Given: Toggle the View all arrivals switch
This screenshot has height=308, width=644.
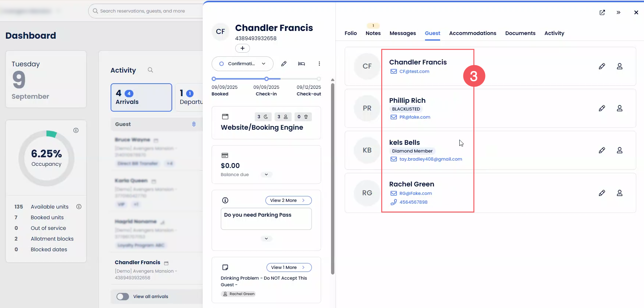Looking at the screenshot, I should pyautogui.click(x=123, y=297).
